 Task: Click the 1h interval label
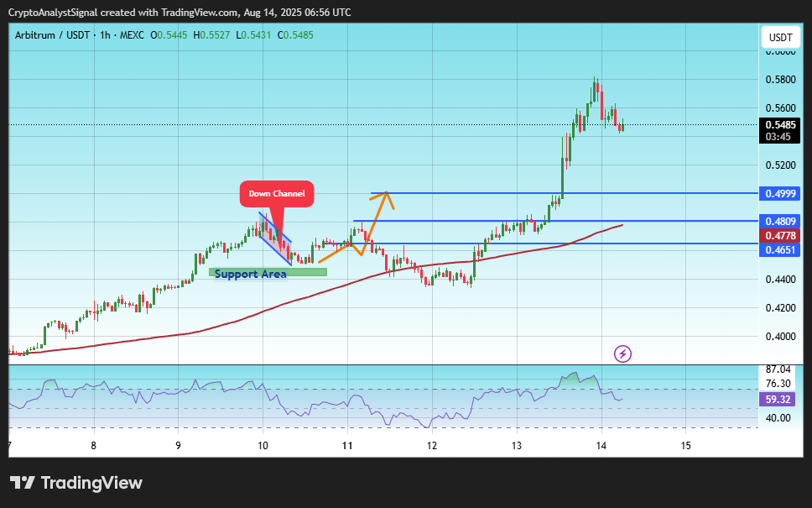point(105,35)
